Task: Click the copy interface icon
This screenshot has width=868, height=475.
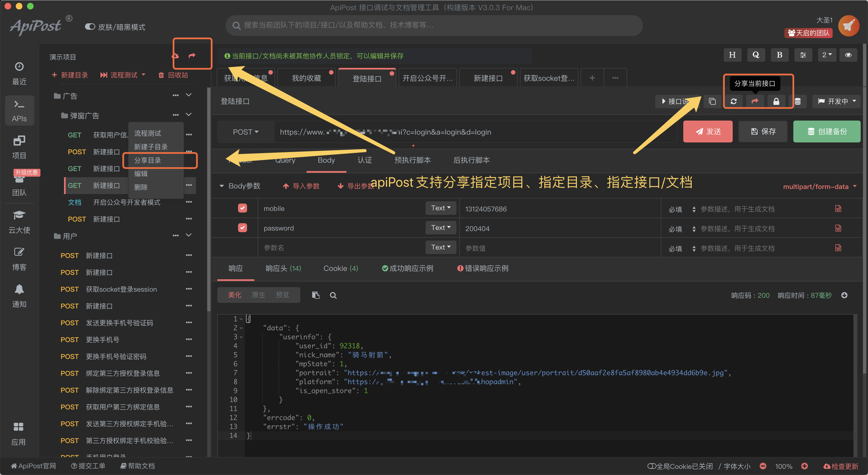Action: [x=712, y=102]
